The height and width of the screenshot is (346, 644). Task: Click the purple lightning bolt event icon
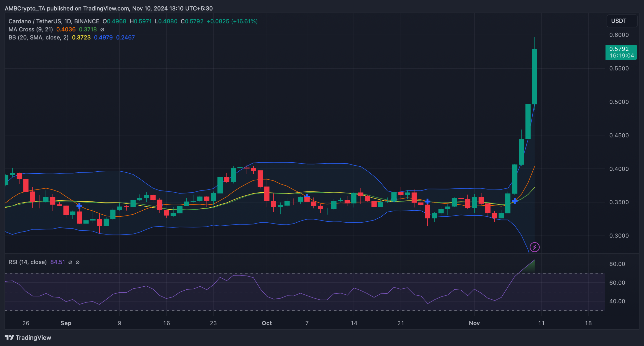click(534, 247)
